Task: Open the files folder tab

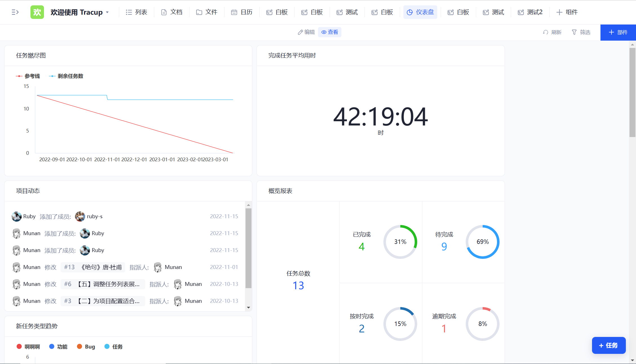Action: click(x=207, y=12)
